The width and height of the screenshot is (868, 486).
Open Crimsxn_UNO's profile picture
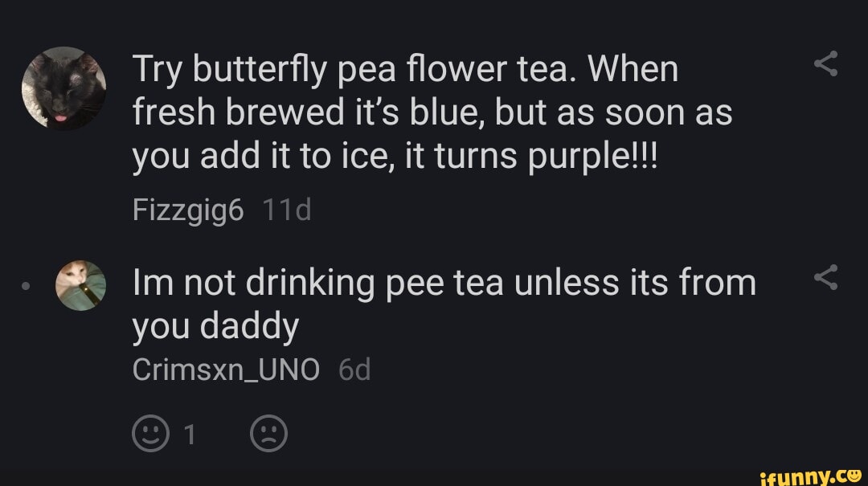click(x=80, y=285)
